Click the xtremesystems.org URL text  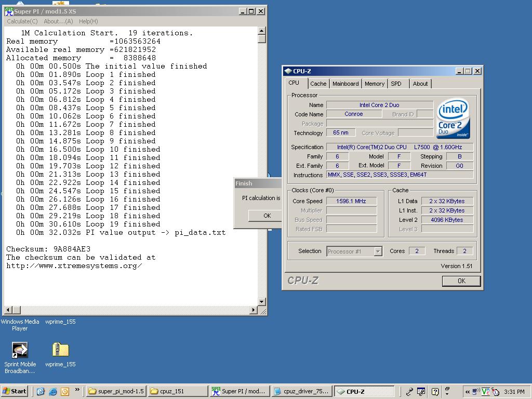click(74, 265)
